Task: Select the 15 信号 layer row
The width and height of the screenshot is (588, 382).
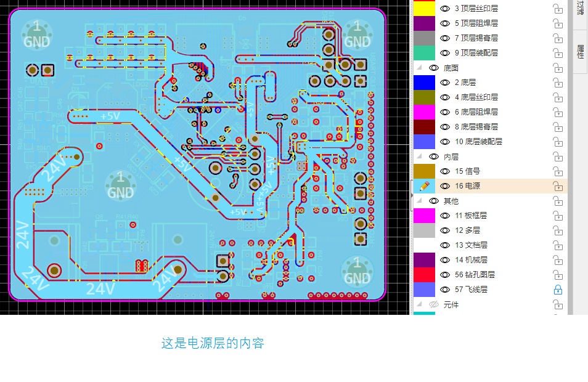Action: (x=490, y=171)
